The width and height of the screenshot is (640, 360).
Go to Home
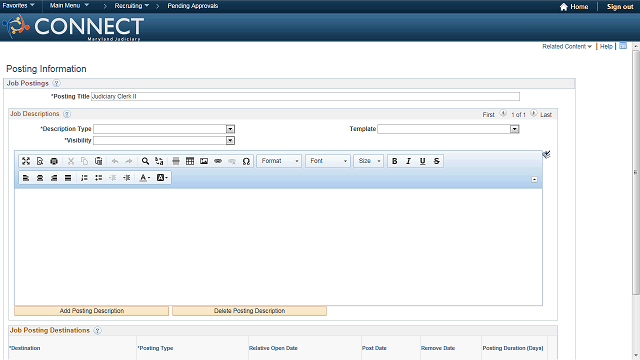tap(574, 7)
